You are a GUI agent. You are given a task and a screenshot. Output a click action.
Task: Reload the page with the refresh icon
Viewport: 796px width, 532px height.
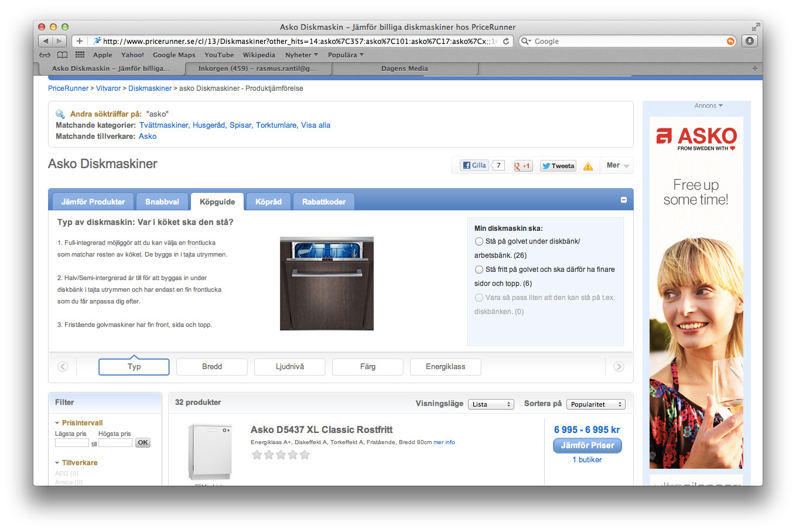coord(506,41)
